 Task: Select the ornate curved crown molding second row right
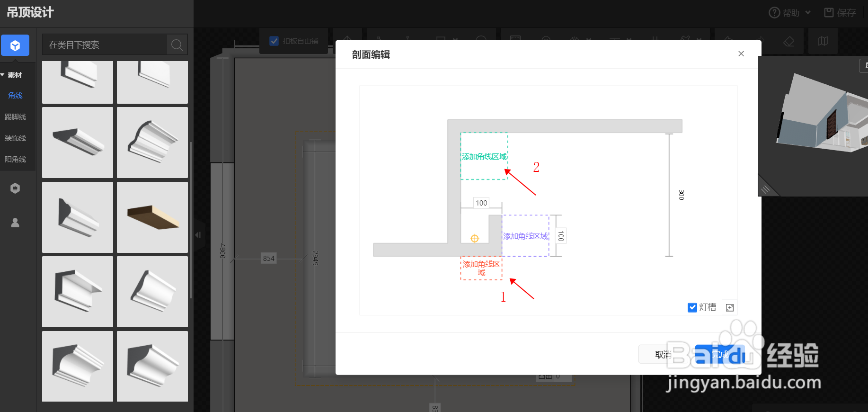(x=152, y=143)
